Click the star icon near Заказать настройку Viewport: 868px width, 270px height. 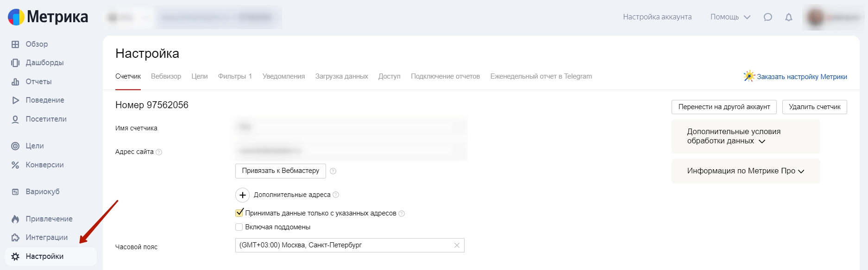coord(749,76)
